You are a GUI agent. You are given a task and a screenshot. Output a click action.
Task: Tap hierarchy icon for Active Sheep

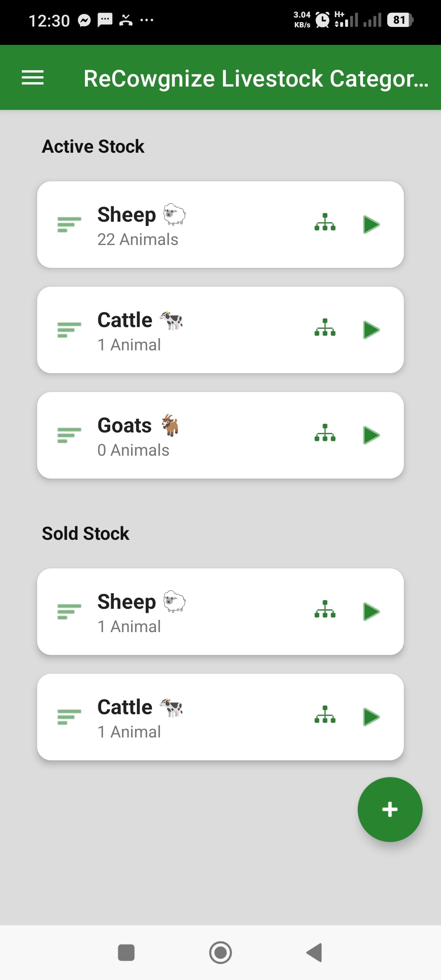click(x=325, y=223)
